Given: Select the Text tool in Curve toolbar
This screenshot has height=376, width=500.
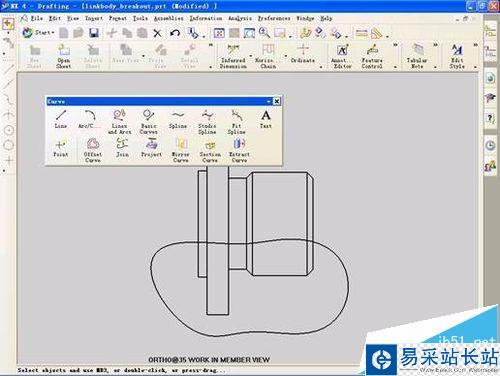Looking at the screenshot, I should [266, 119].
